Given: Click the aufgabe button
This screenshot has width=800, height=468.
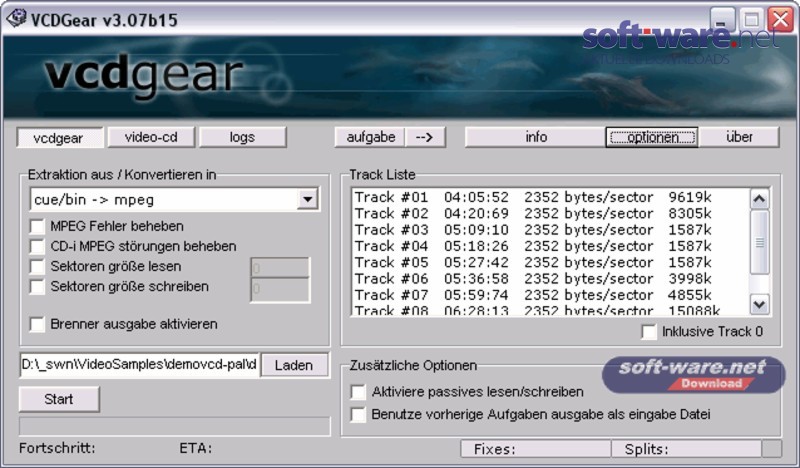Looking at the screenshot, I should tap(370, 137).
